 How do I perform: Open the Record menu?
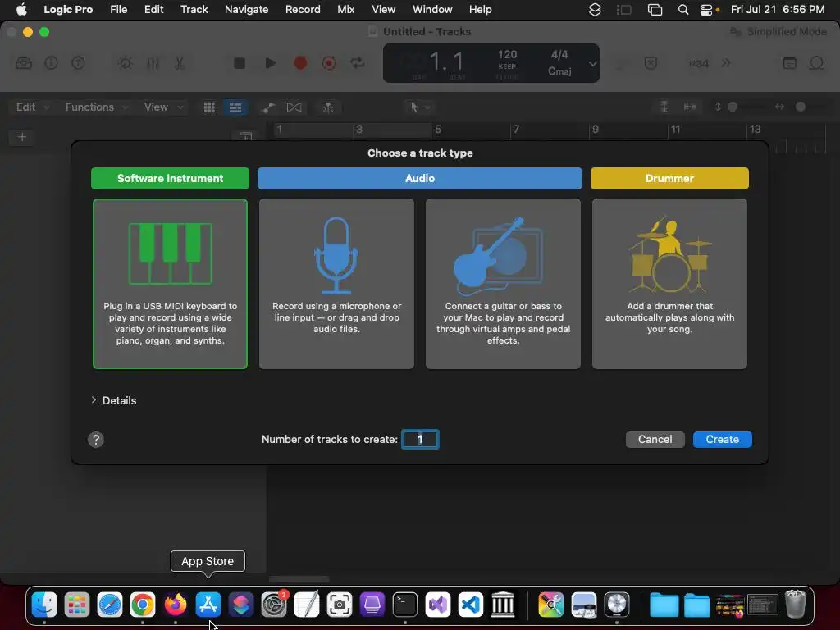click(x=303, y=9)
